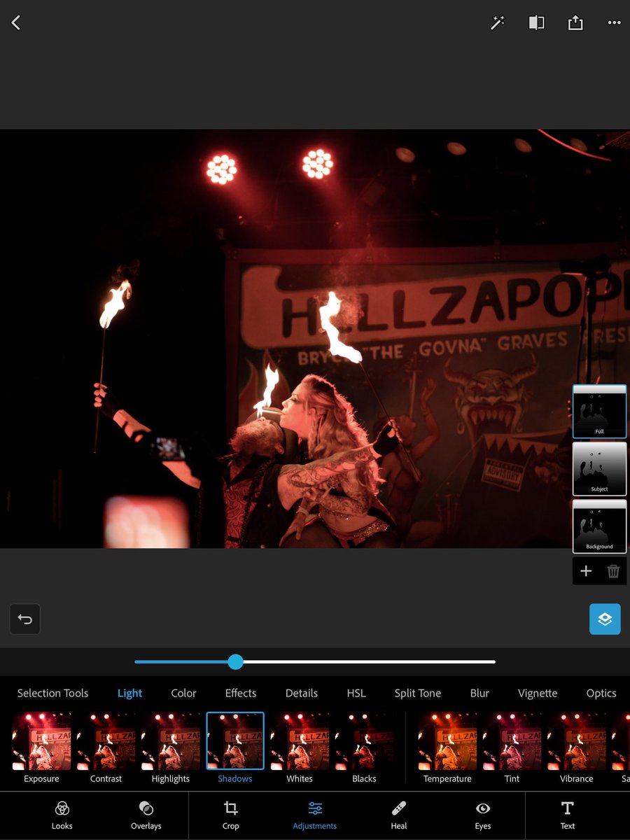Tap the fire performer photo canvas

click(x=315, y=338)
